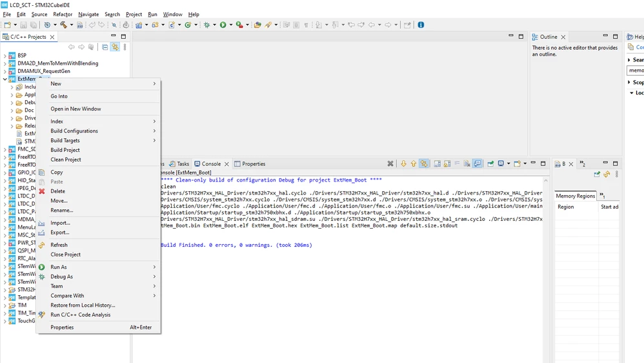This screenshot has width=644, height=363.
Task: Toggle Word Wrap icon in Console toolbar
Action: (457, 163)
